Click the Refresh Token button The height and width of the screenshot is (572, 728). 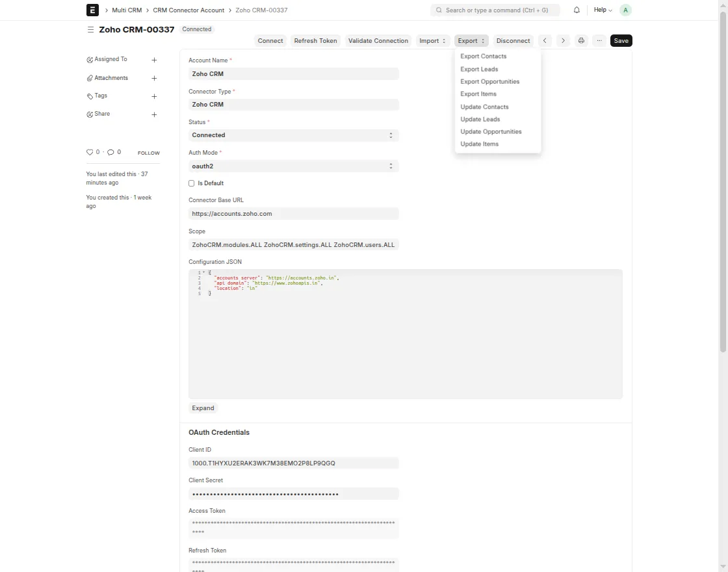315,41
